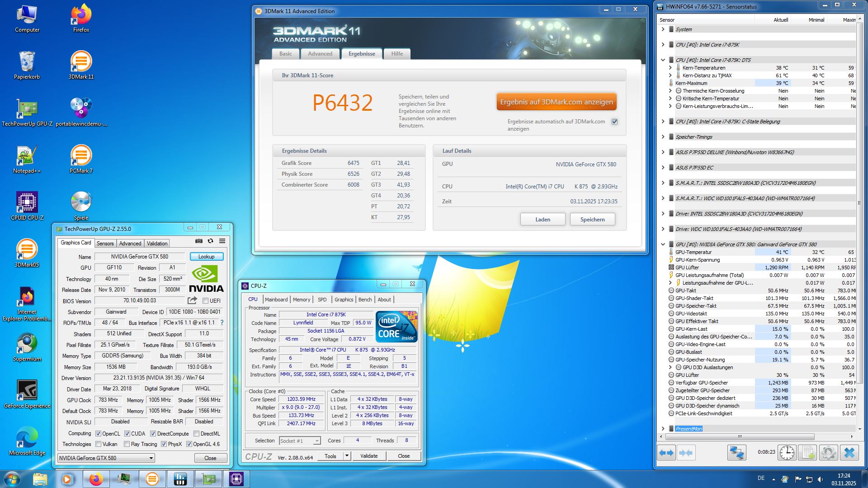Click Ergebnis auf 3DMark.com anzeigen button
Image resolution: width=868 pixels, height=488 pixels.
click(557, 102)
